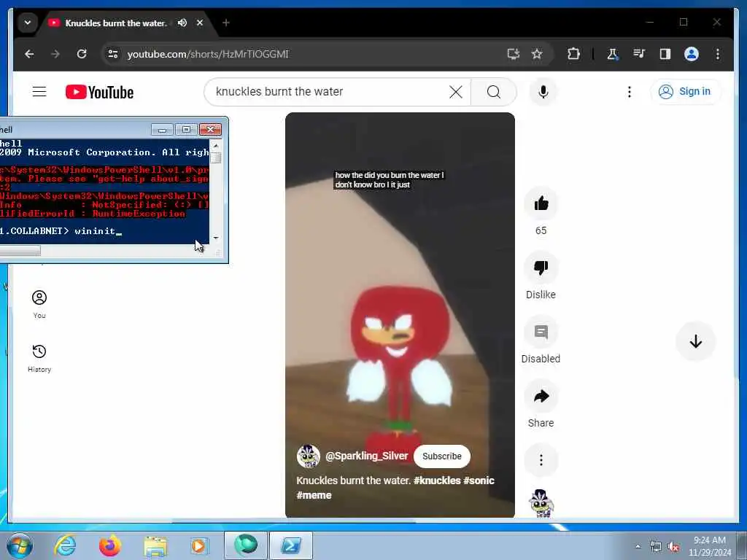This screenshot has width=747, height=560.
Task: Open the @Sparkling_Silver channel link
Action: 366,456
